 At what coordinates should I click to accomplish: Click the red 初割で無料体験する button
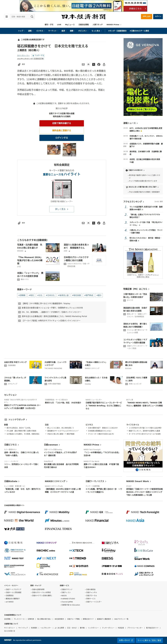coord(62,123)
